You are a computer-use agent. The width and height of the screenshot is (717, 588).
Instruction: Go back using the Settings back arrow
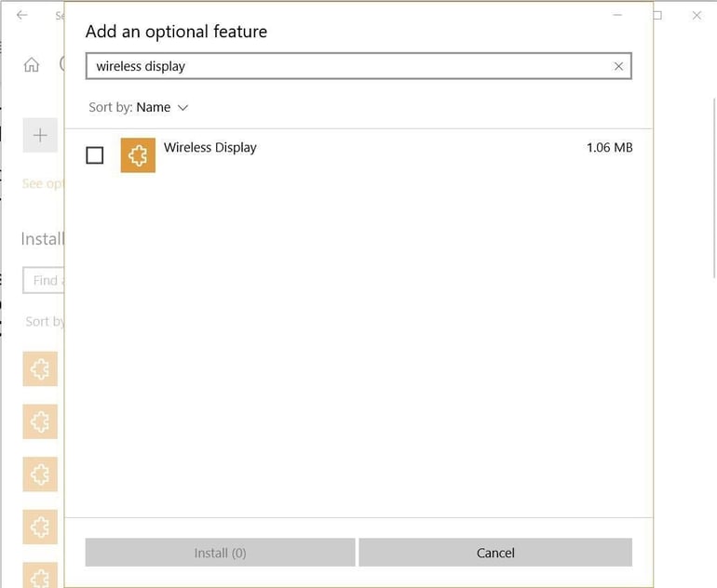point(21,16)
